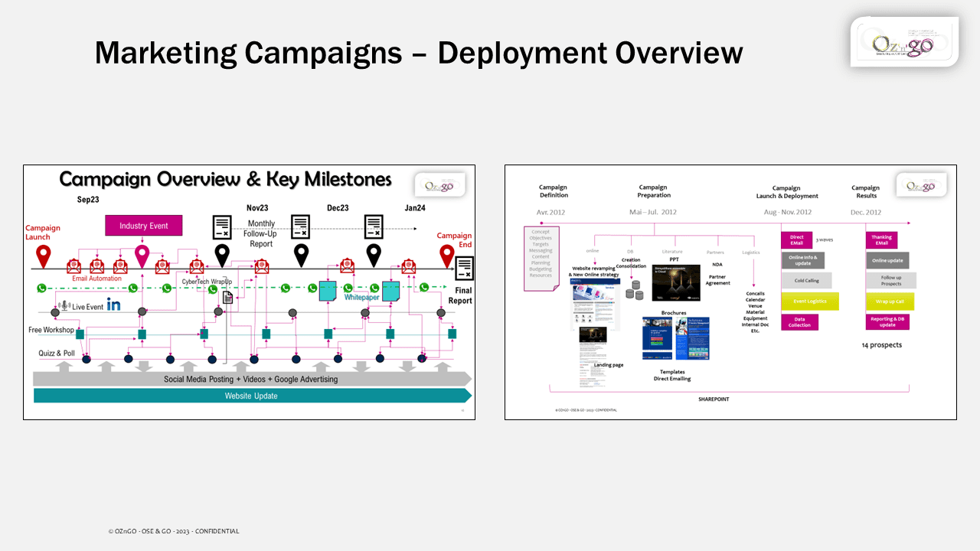This screenshot has width=980, height=551.
Task: Click the report document icon under Dec23
Action: coord(373,227)
